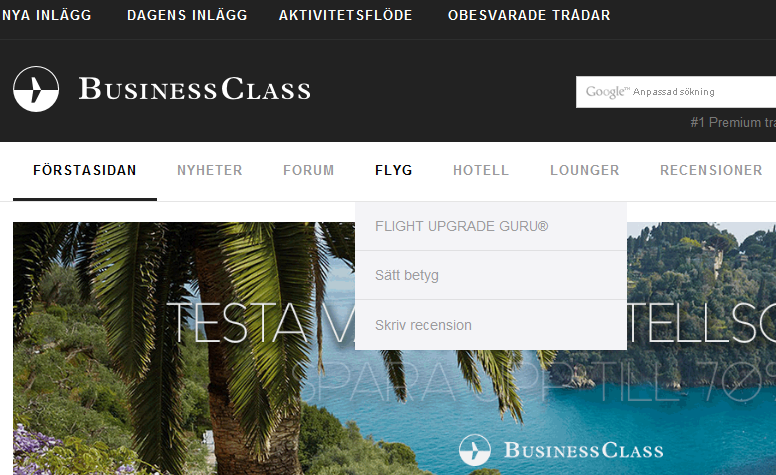The height and width of the screenshot is (475, 776).
Task: Open the Lounger menu
Action: click(584, 171)
